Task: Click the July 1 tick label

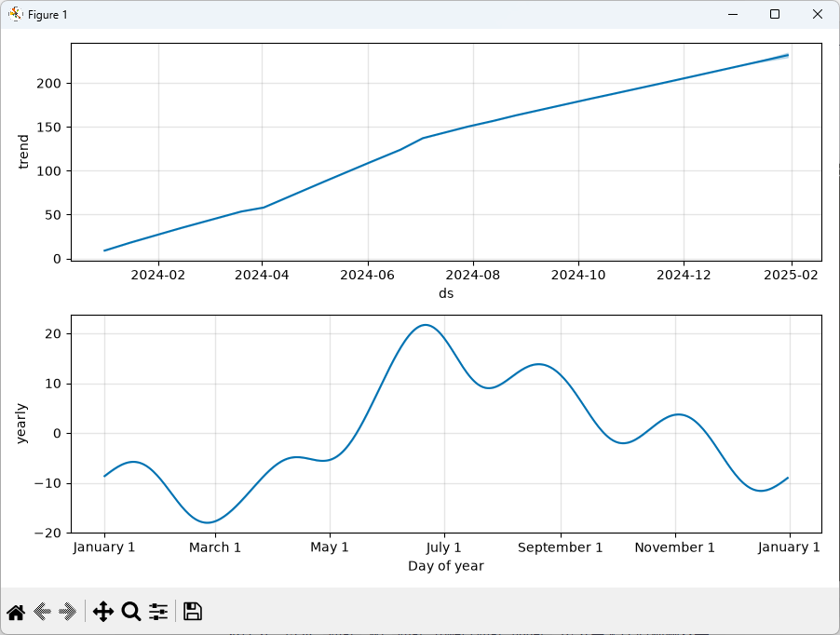Action: tap(443, 547)
